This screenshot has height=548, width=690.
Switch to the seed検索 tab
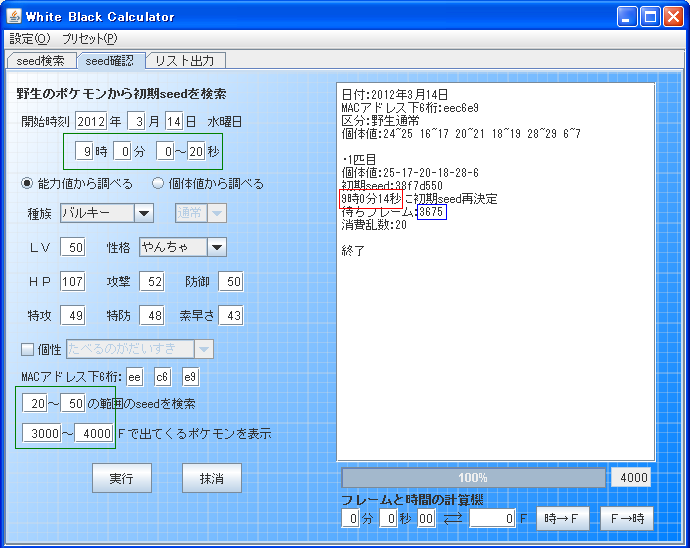pyautogui.click(x=40, y=61)
